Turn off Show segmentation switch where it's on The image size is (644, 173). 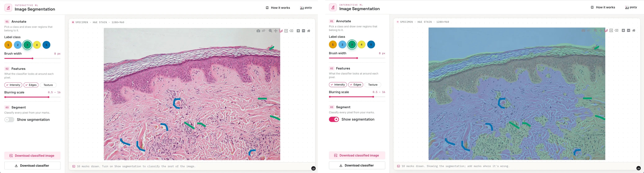334,119
